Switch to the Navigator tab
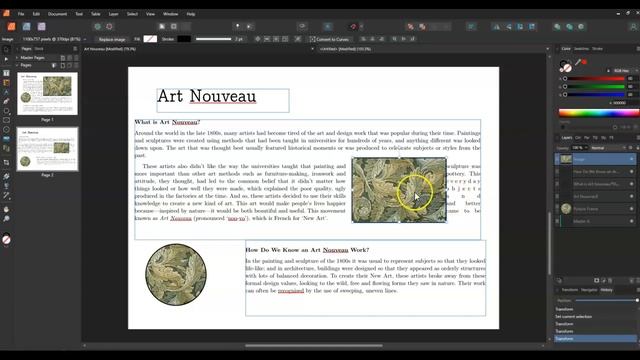 pyautogui.click(x=589, y=290)
